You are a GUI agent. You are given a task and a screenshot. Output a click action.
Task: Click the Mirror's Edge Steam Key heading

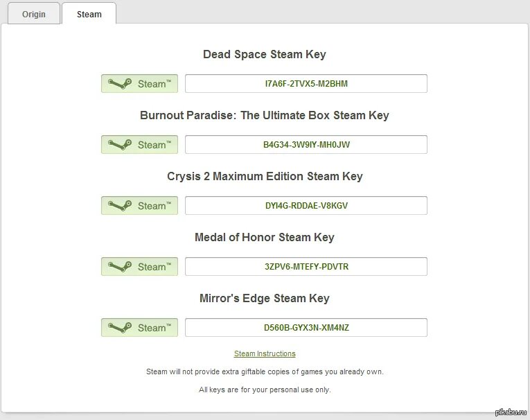click(x=265, y=298)
